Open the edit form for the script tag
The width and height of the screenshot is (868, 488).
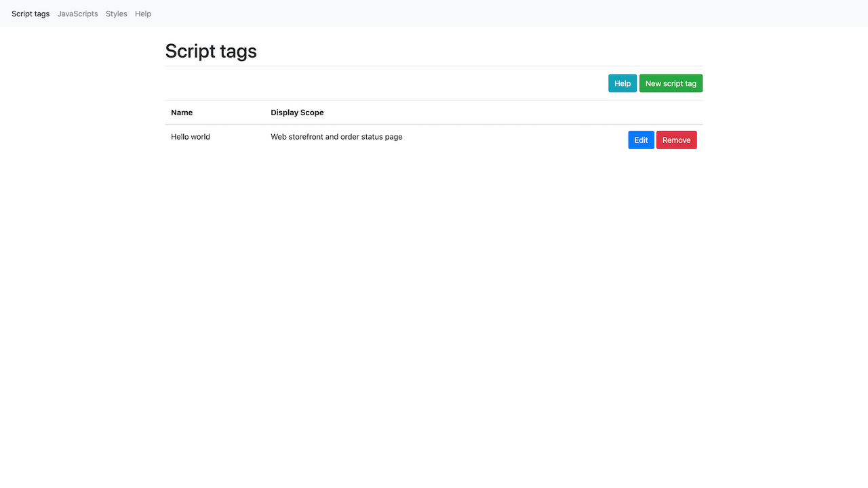[x=640, y=140]
